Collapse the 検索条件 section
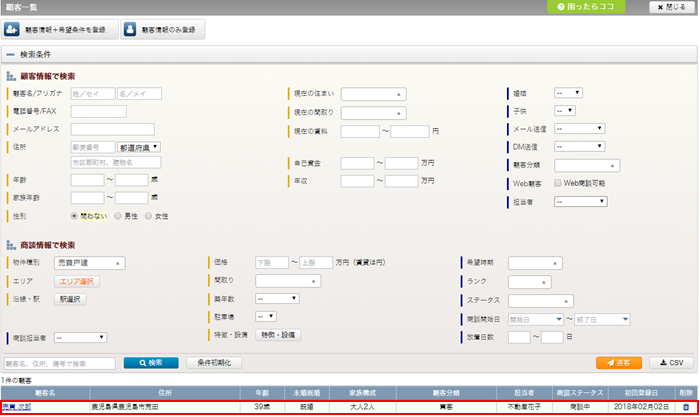This screenshot has width=700, height=417. click(x=10, y=54)
